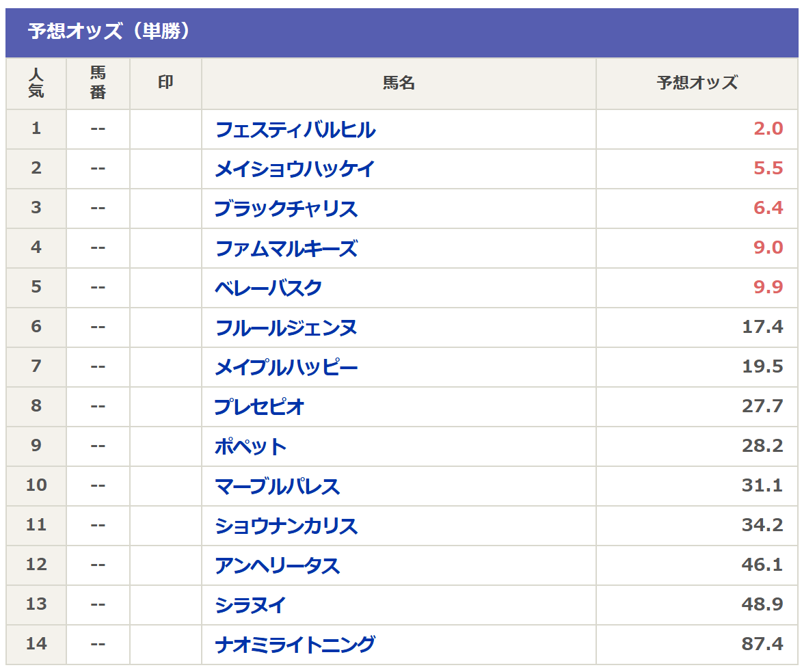Click the 2.0 odds value

pyautogui.click(x=768, y=129)
